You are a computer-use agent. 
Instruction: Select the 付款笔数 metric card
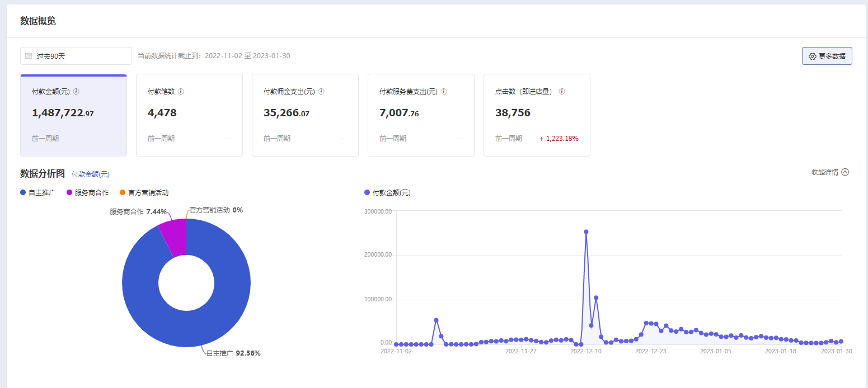point(189,115)
